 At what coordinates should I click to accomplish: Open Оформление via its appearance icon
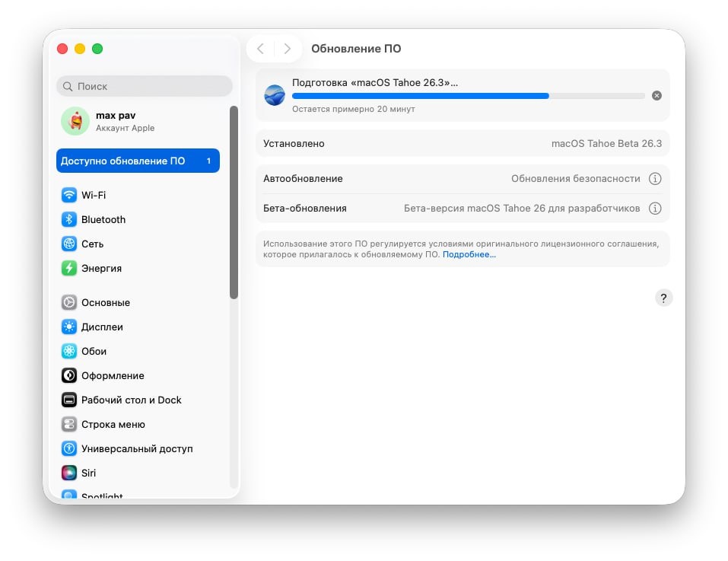69,375
